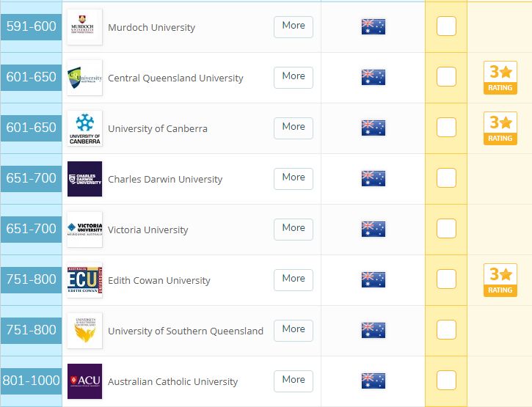Click the Edith Cowan University ECU logo

(84, 280)
